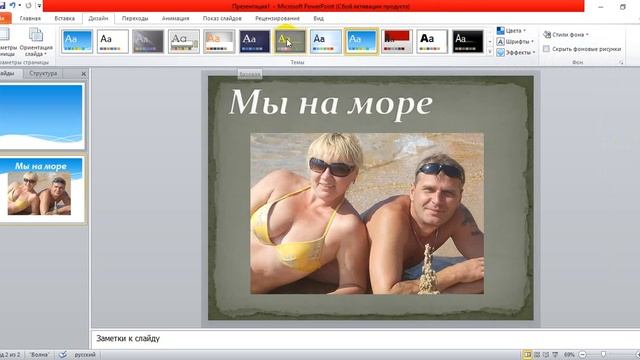The height and width of the screenshot is (360, 640).
Task: Switch to the Переходы tab
Action: [x=135, y=18]
